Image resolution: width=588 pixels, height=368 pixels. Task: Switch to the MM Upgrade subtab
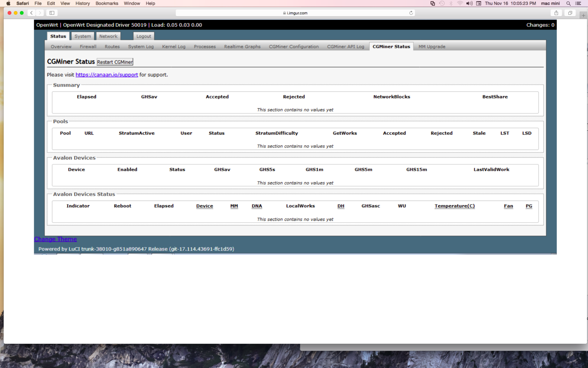[432, 46]
